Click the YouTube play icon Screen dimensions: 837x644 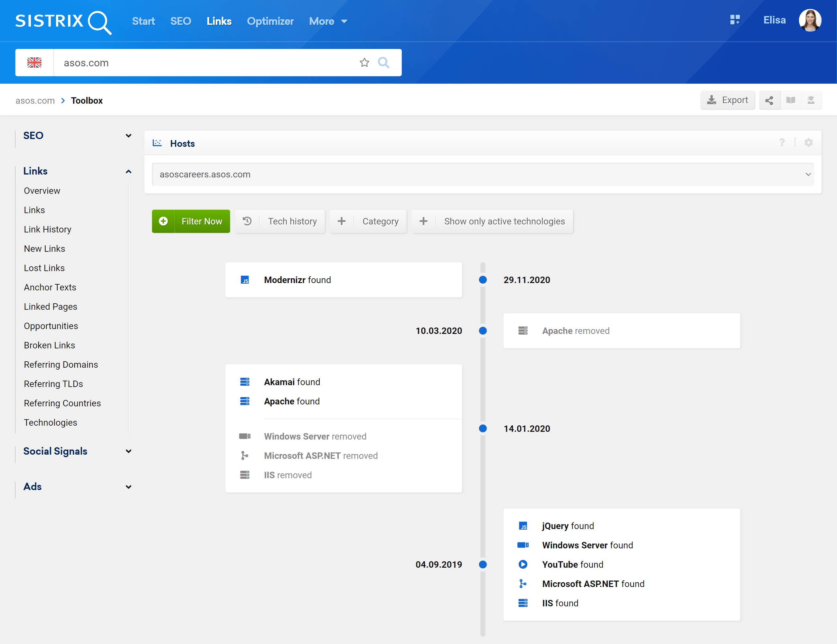(x=523, y=564)
